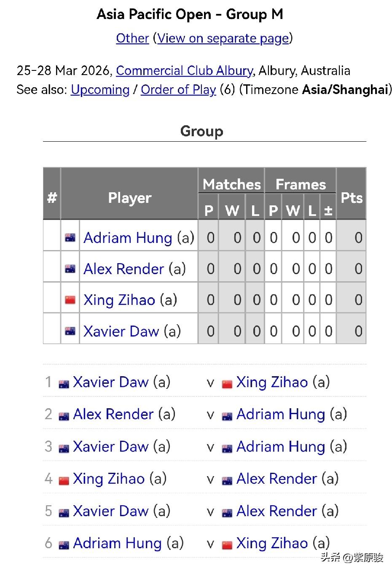Click the Chinese flag in match 6

tap(227, 545)
